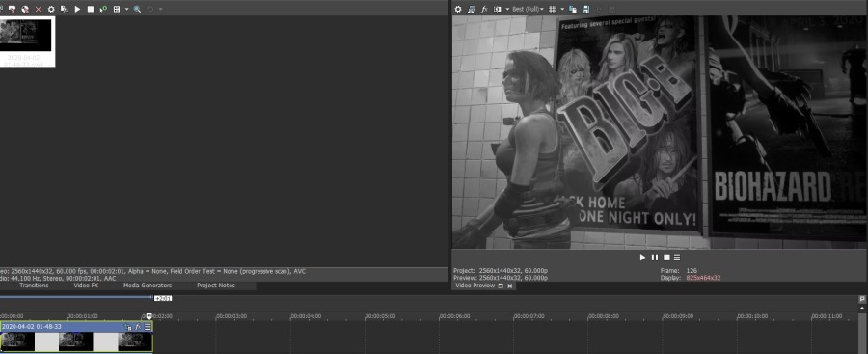This screenshot has height=354, width=868.
Task: Open Media Properties gear in the Project Media toolbar
Action: (51, 9)
